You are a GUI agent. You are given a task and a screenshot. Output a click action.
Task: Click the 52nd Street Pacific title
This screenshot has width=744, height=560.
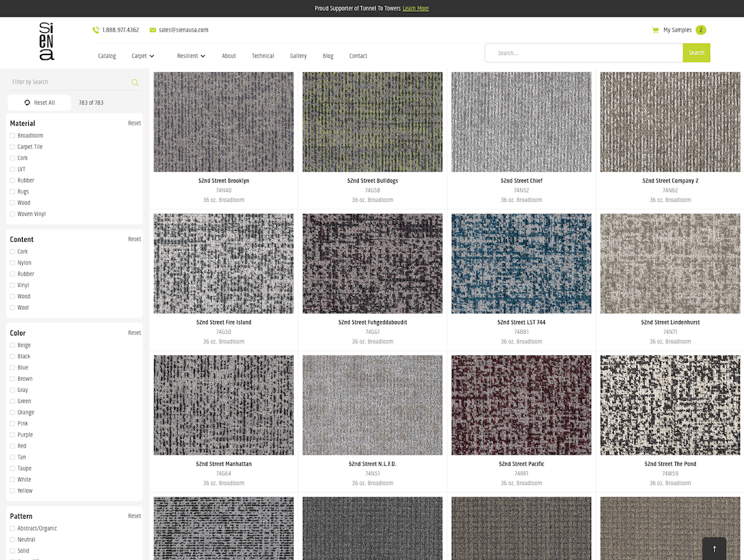pyautogui.click(x=521, y=464)
